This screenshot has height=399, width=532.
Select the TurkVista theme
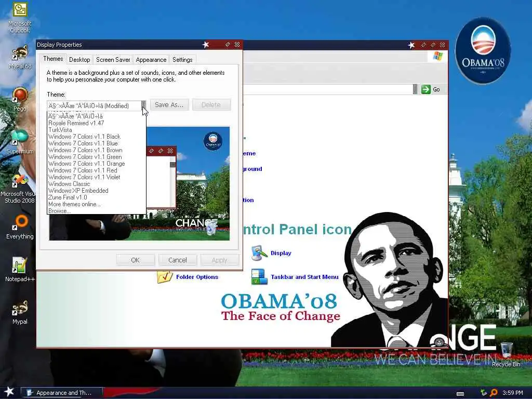(97, 129)
